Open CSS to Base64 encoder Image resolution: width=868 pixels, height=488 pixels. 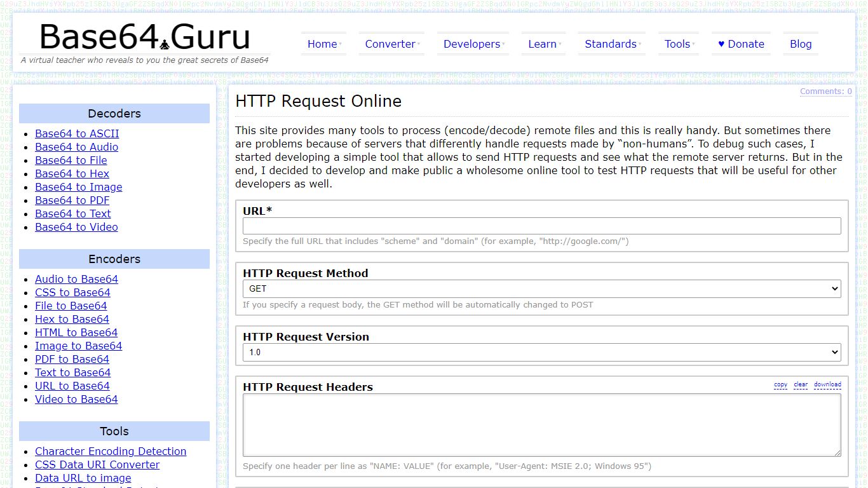[x=72, y=292]
